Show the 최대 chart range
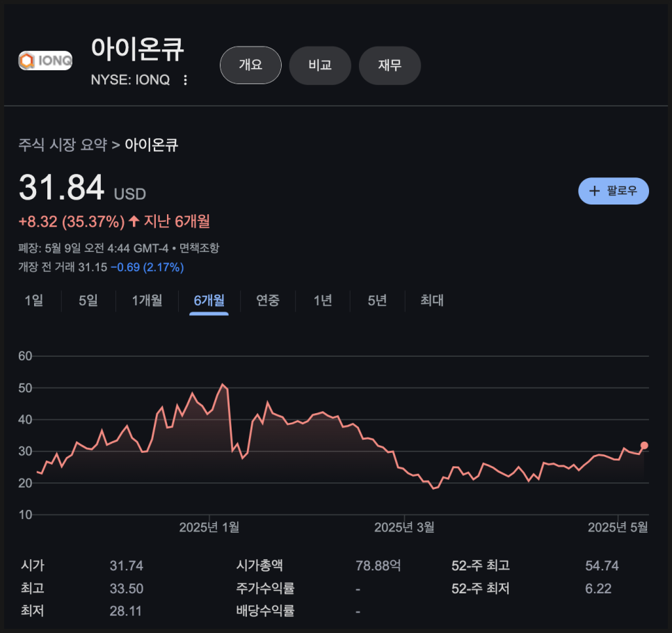This screenshot has height=633, width=672. [432, 301]
